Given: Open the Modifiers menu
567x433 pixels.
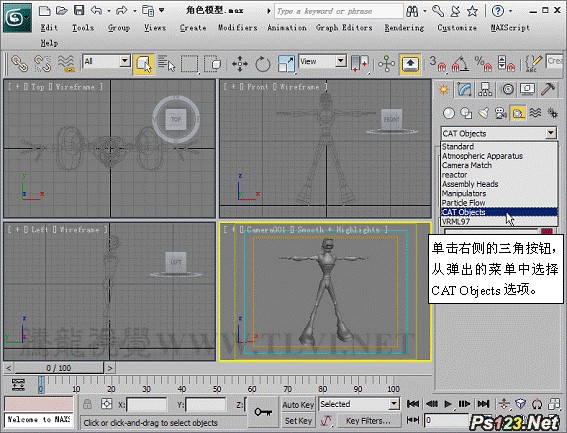Looking at the screenshot, I should 238,27.
